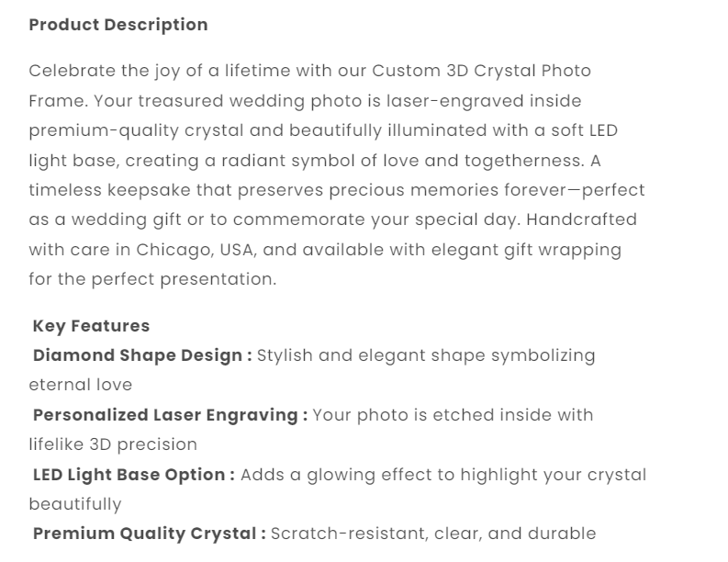This screenshot has width=728, height=562.
Task: Click the Premium Quality Crystal label
Action: click(x=150, y=534)
